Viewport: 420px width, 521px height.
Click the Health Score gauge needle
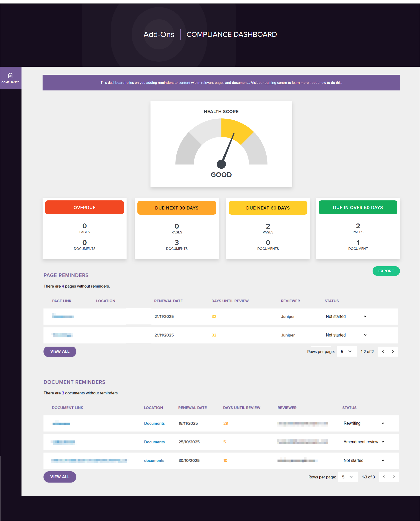tap(228, 150)
